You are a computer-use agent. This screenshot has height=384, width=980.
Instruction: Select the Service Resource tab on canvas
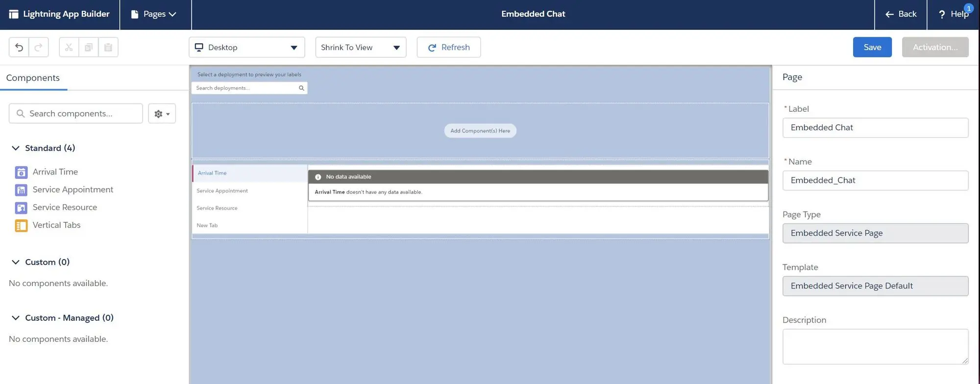(250, 208)
